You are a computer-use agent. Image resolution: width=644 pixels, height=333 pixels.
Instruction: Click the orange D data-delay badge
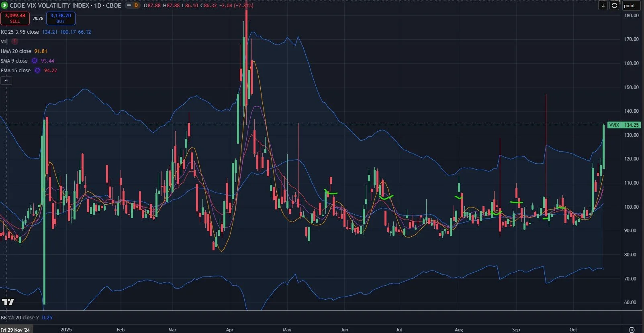(136, 6)
